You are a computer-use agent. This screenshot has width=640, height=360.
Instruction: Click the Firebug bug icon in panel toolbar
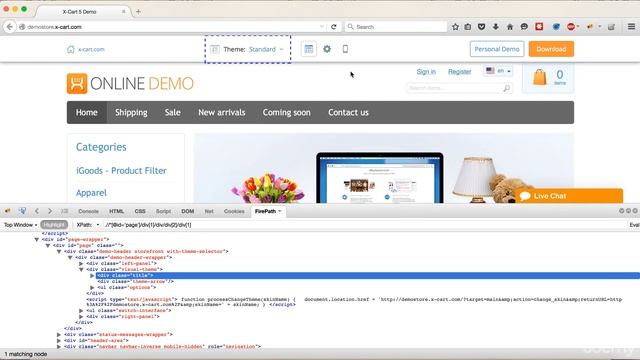(x=8, y=211)
